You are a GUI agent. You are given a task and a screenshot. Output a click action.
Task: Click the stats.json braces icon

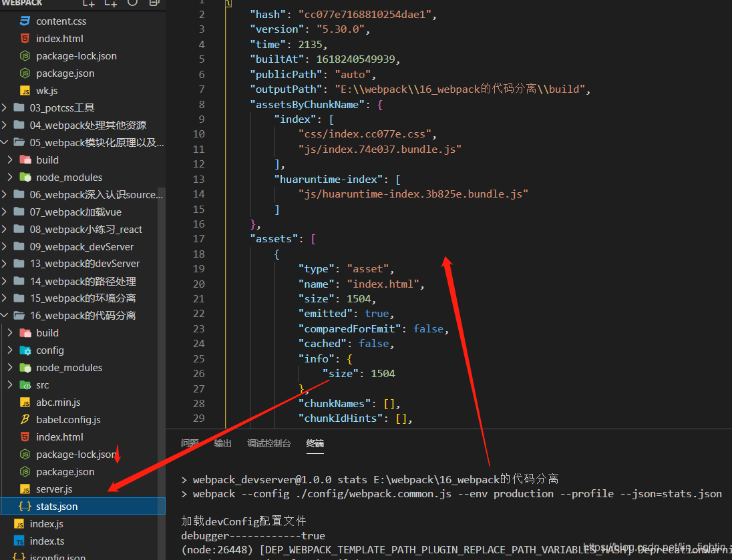(x=25, y=507)
